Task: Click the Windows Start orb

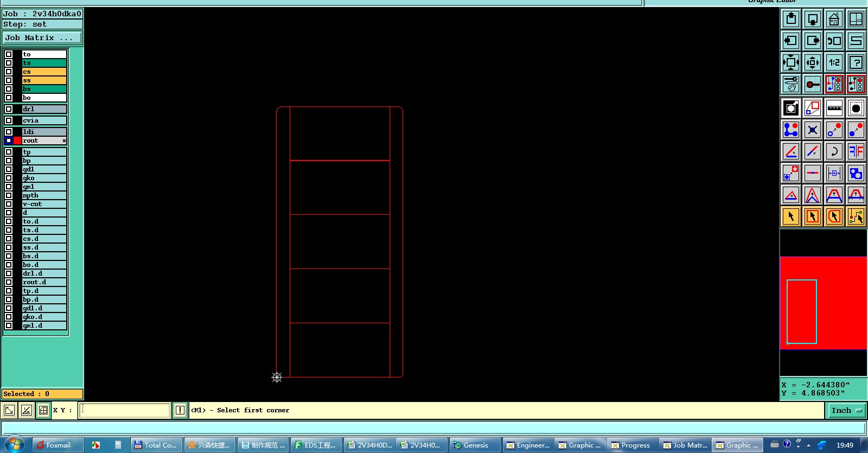Action: [15, 444]
